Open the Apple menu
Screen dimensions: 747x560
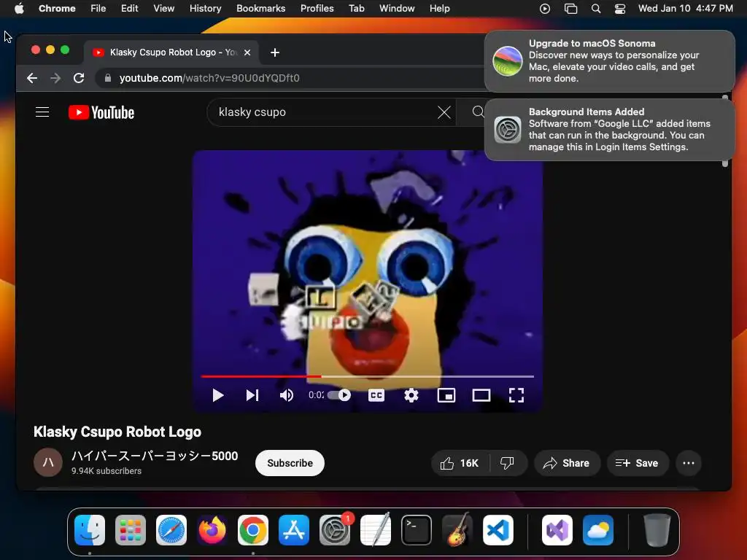(19, 9)
